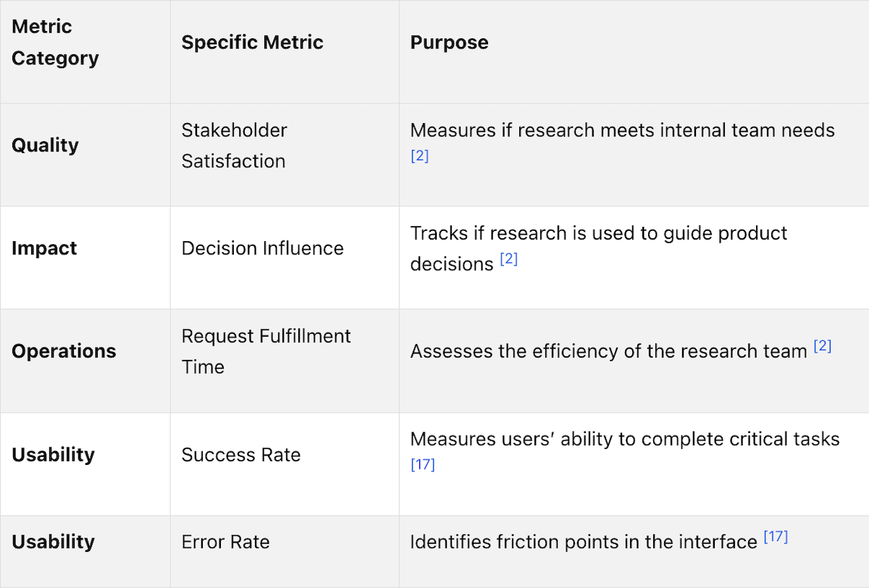Image resolution: width=869 pixels, height=588 pixels.
Task: Click the 'Decision Influence' metric cell
Action: (262, 248)
